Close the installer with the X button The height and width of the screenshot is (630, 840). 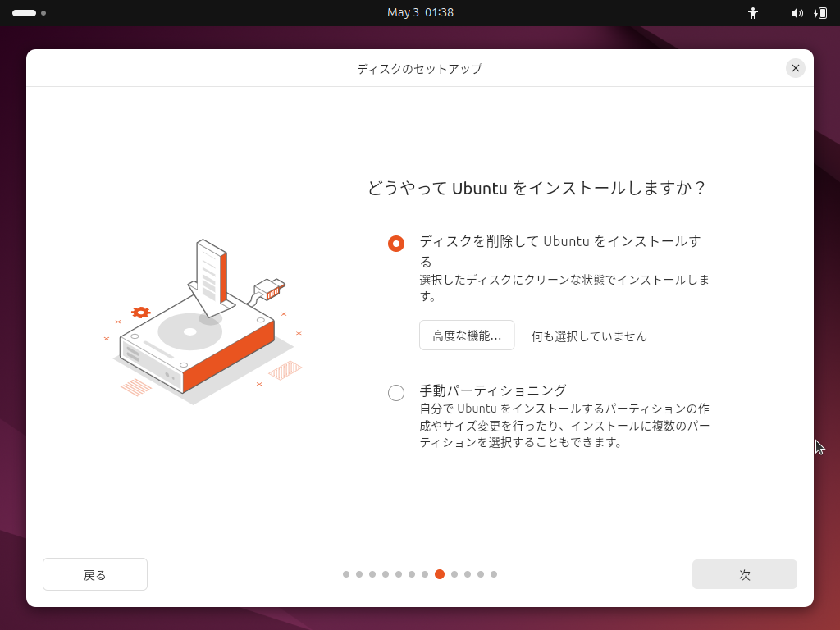(795, 68)
